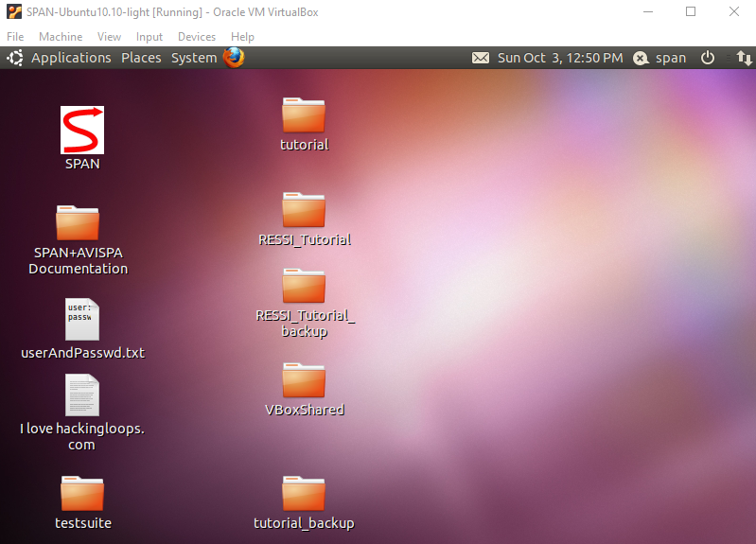756x544 pixels.
Task: Click the Ubuntu logo in panel
Action: (x=15, y=58)
